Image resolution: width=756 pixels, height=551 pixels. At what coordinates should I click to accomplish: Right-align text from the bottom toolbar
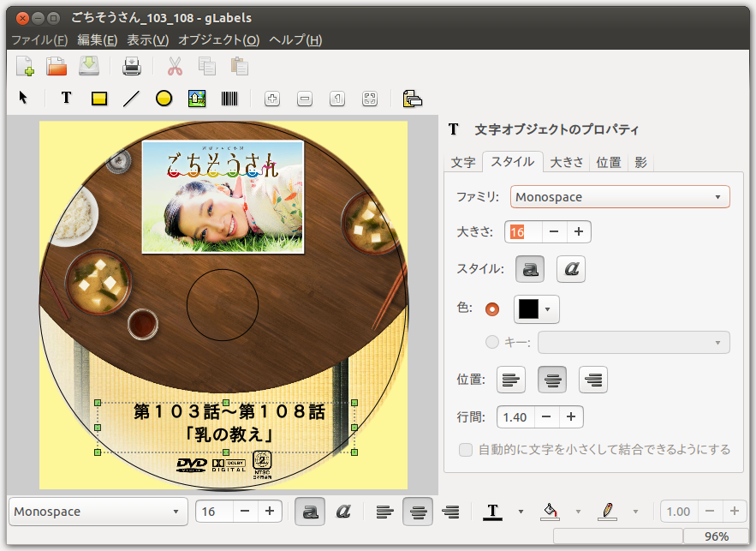451,512
